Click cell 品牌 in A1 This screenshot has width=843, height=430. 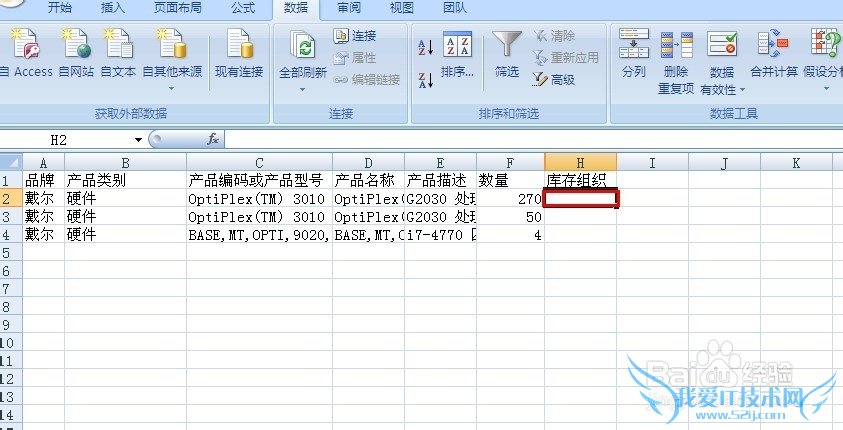[44, 180]
